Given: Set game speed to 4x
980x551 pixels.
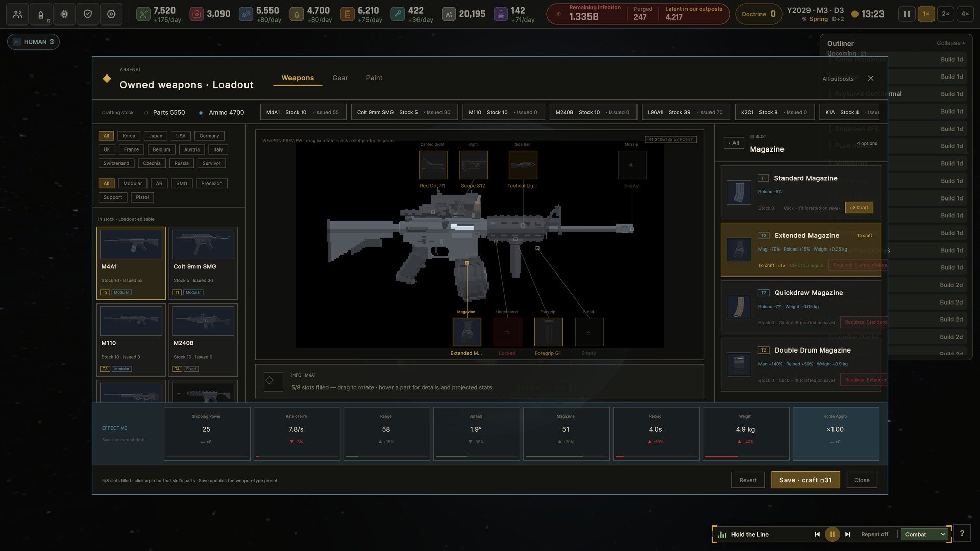Looking at the screenshot, I should click(x=965, y=14).
